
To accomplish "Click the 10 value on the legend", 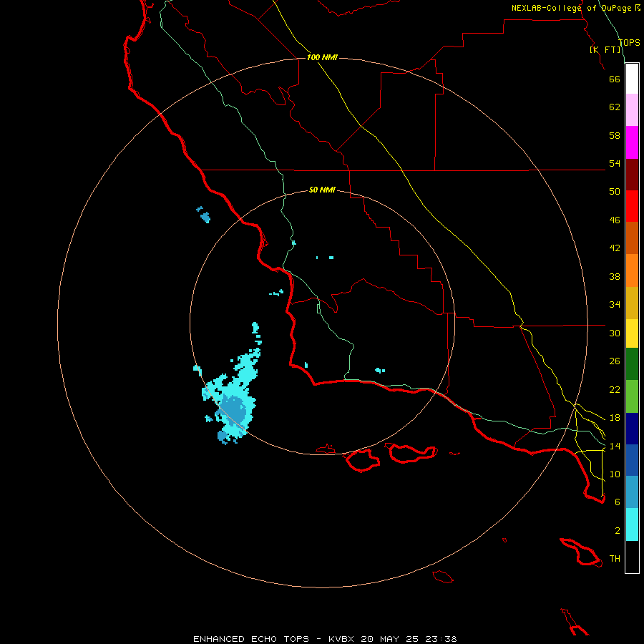I will click(615, 474).
